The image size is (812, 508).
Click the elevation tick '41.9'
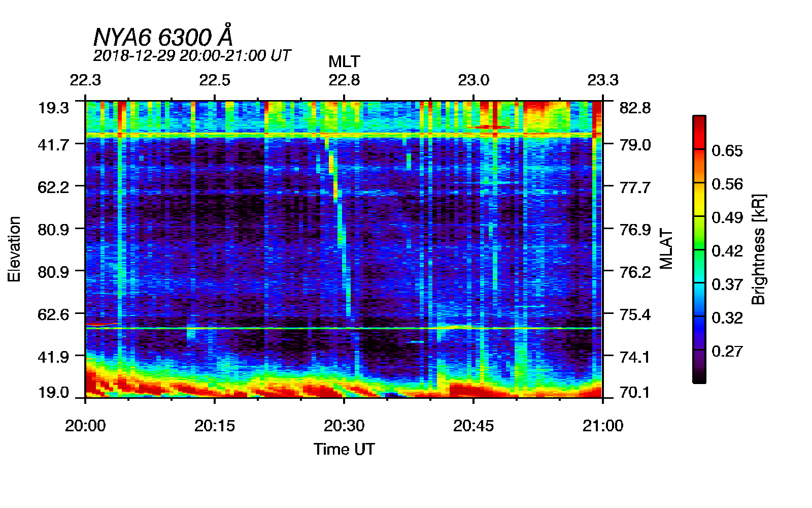click(x=53, y=357)
